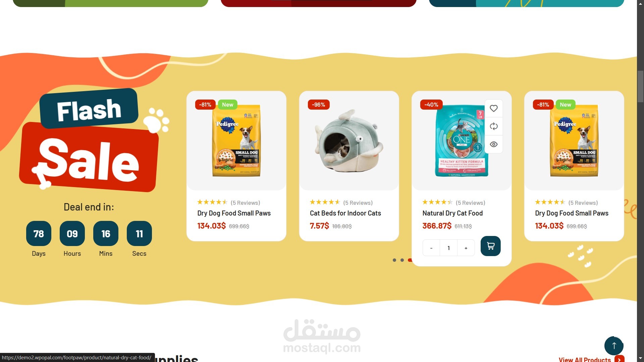Click the quantity input field
Viewport: 644px width, 362px height.
448,248
